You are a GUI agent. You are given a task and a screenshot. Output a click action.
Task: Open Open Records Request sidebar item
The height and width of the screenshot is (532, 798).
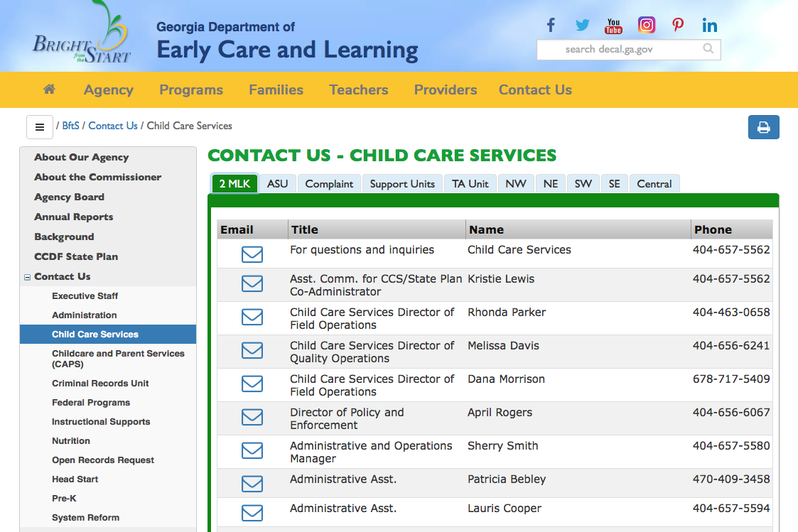tap(103, 460)
